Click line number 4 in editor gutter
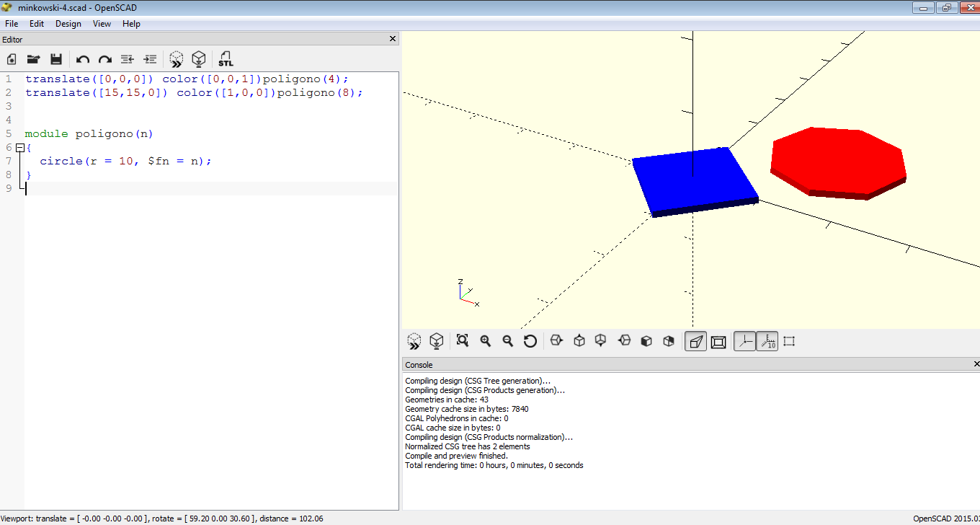Image resolution: width=980 pixels, height=525 pixels. click(x=8, y=120)
